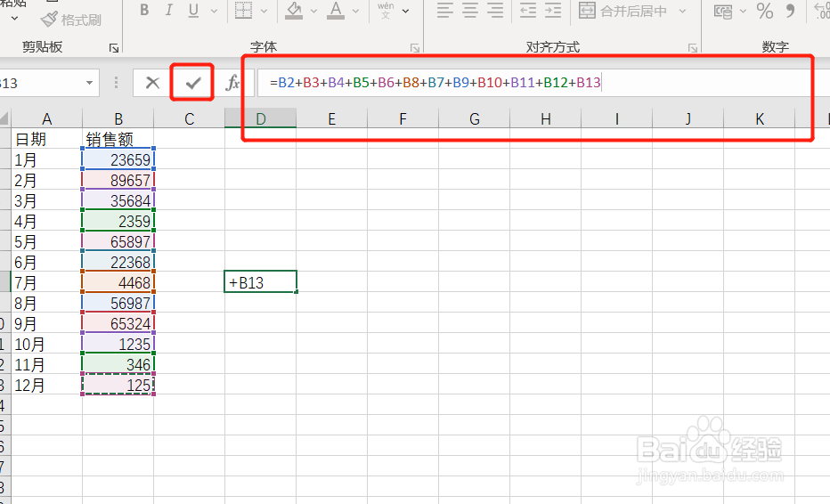830x504 pixels.
Task: Expand the Name Box dropdown
Action: pyautogui.click(x=89, y=83)
